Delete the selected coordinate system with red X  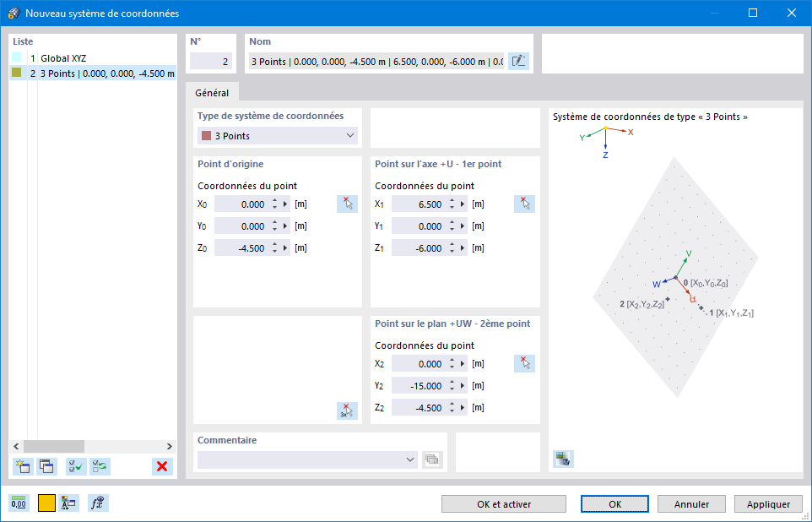point(162,466)
